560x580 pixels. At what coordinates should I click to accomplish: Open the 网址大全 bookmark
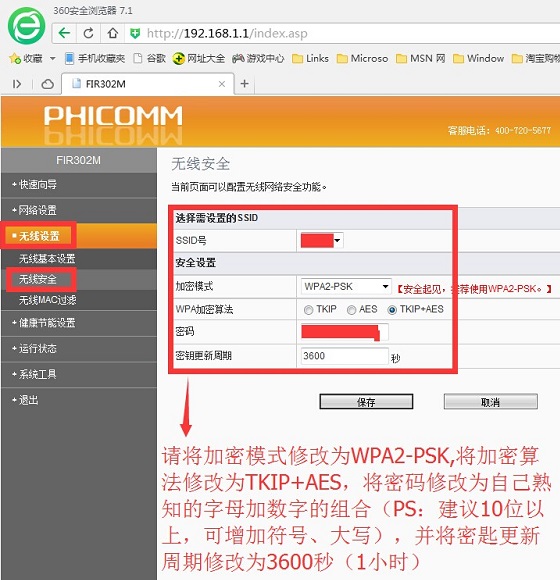point(199,58)
